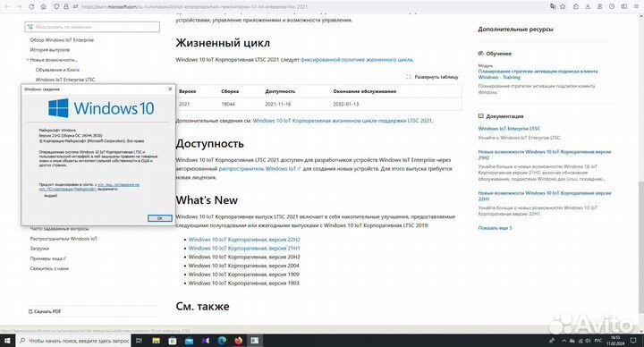Click 'Развернуть таблицу' expand table button
The image size is (644, 347).
pyautogui.click(x=432, y=77)
